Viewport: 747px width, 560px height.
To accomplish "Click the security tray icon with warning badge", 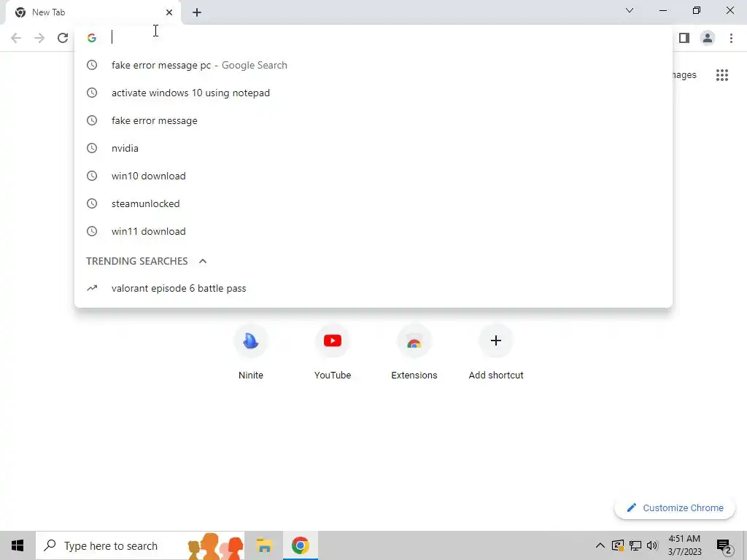I will 618,545.
